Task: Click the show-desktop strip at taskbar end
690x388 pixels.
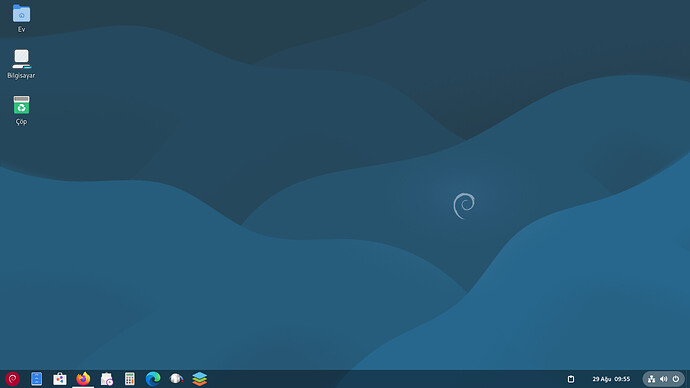Action: click(688, 379)
